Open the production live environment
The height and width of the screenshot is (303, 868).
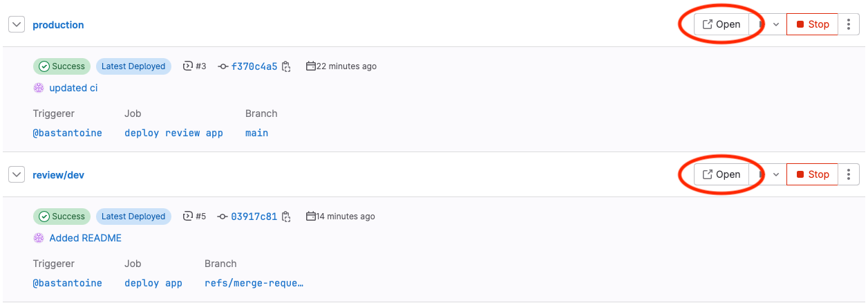click(x=721, y=24)
